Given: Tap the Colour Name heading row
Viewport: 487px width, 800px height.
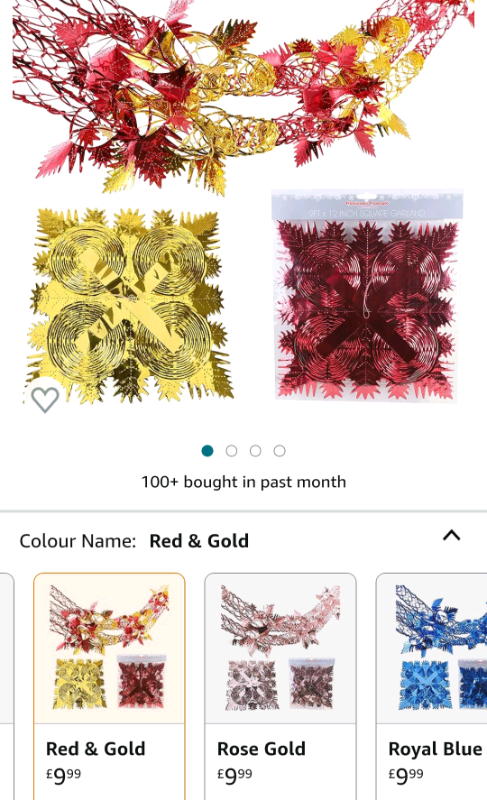Looking at the screenshot, I should click(x=243, y=541).
